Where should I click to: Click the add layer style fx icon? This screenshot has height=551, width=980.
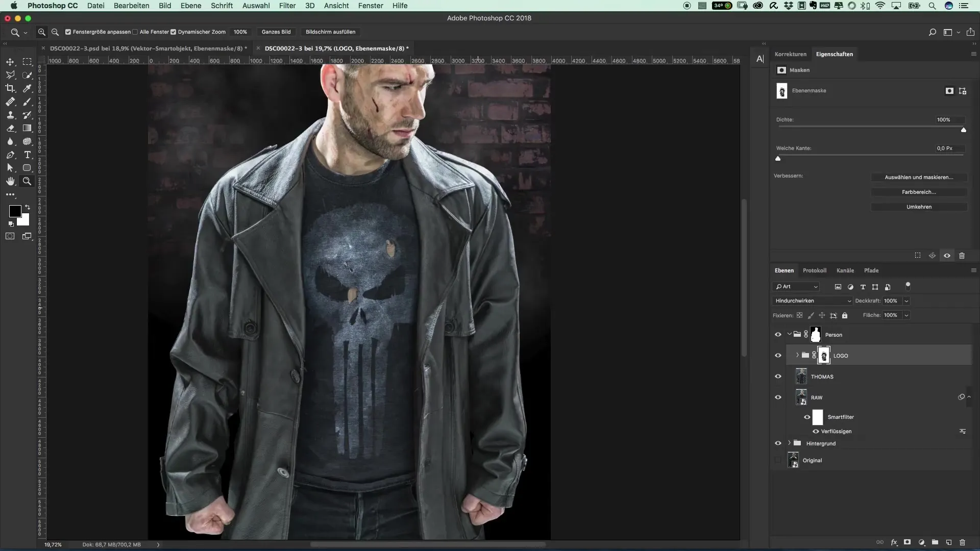point(894,542)
